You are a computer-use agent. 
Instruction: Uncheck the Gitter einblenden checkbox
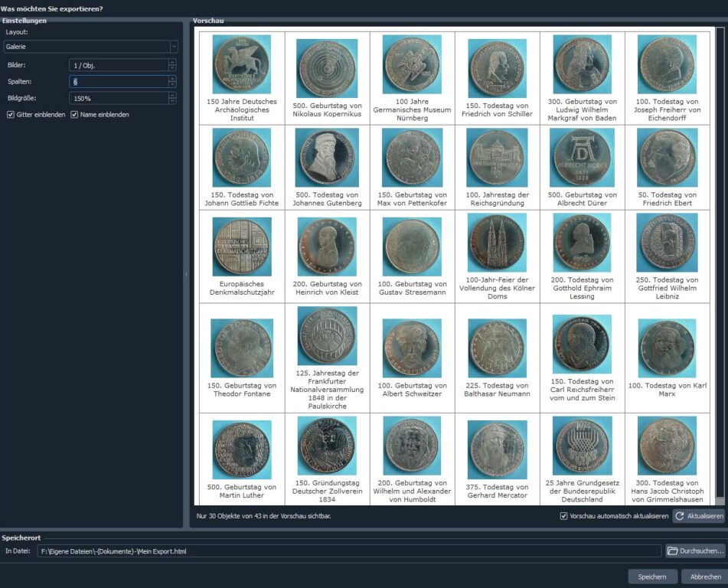11,115
